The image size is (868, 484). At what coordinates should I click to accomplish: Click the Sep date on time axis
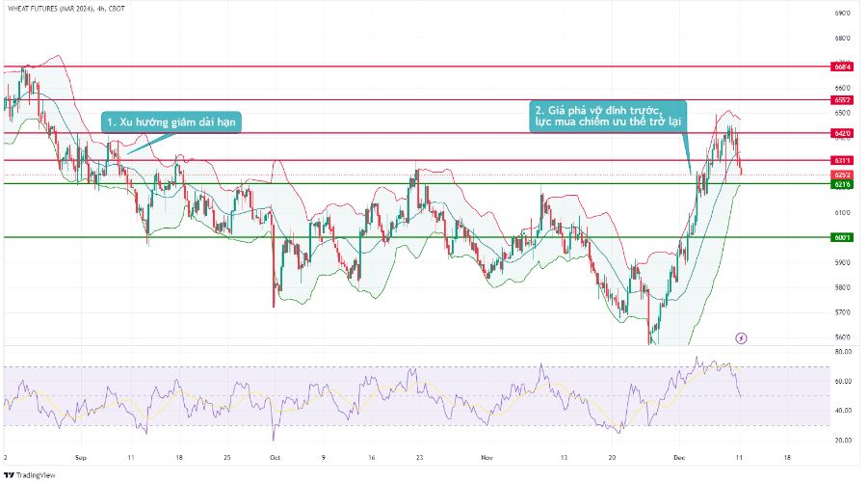[81, 459]
